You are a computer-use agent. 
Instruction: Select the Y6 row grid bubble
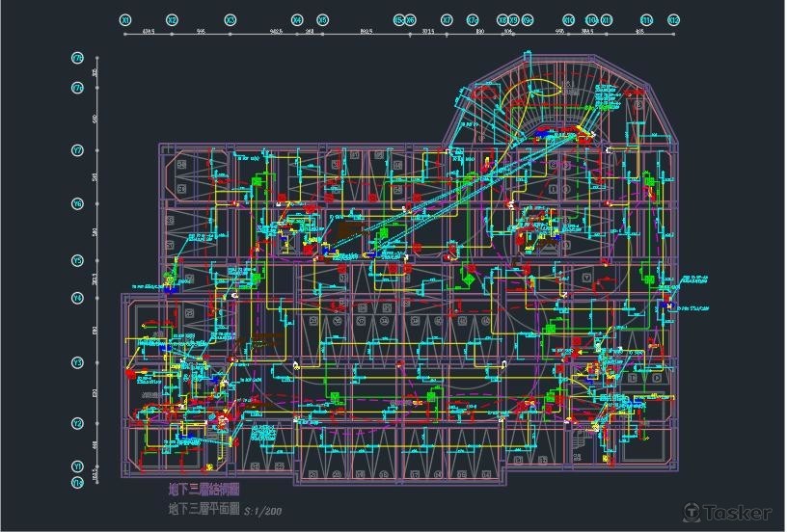(x=77, y=203)
